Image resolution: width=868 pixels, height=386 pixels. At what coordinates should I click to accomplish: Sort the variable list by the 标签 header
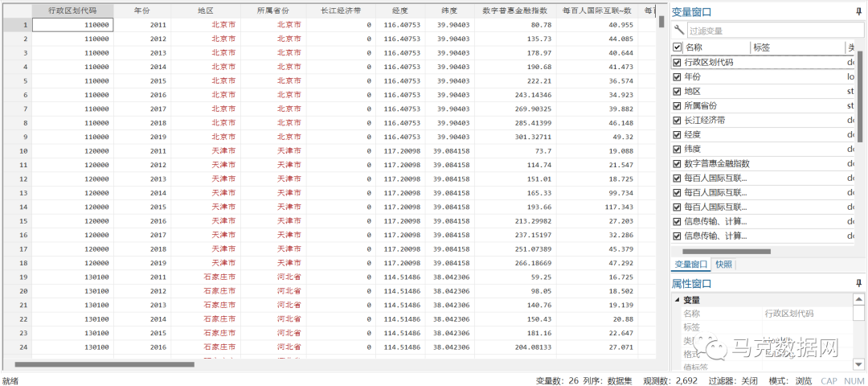pyautogui.click(x=797, y=47)
